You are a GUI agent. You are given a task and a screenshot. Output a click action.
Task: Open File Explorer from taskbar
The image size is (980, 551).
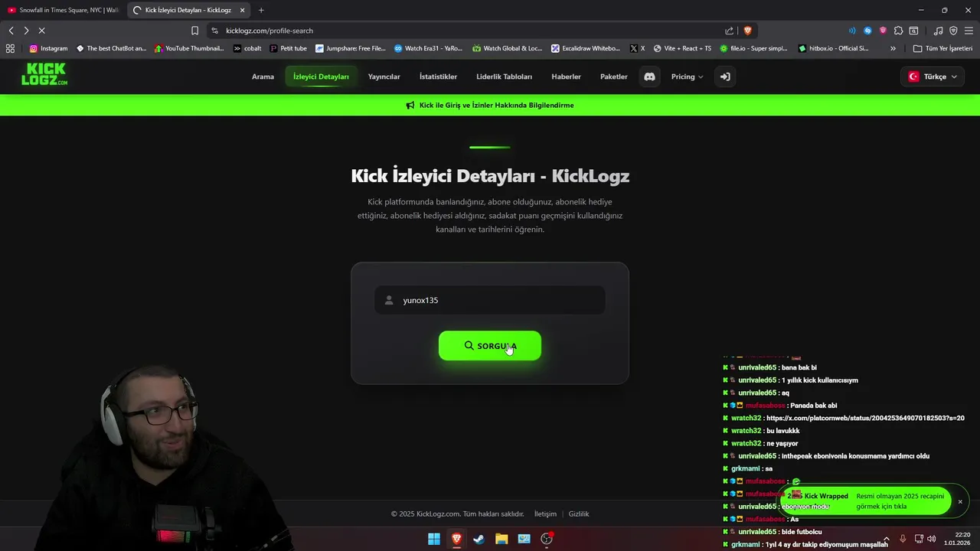coord(501,539)
